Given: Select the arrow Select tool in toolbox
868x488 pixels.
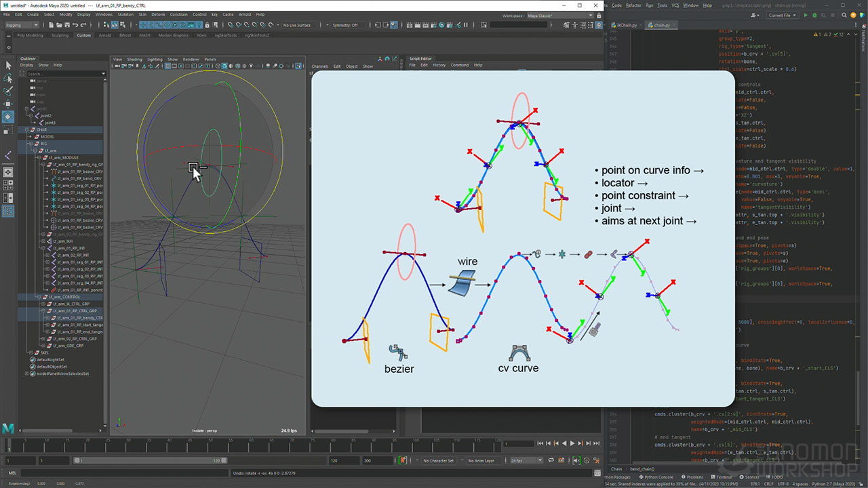Looking at the screenshot, I should point(8,65).
